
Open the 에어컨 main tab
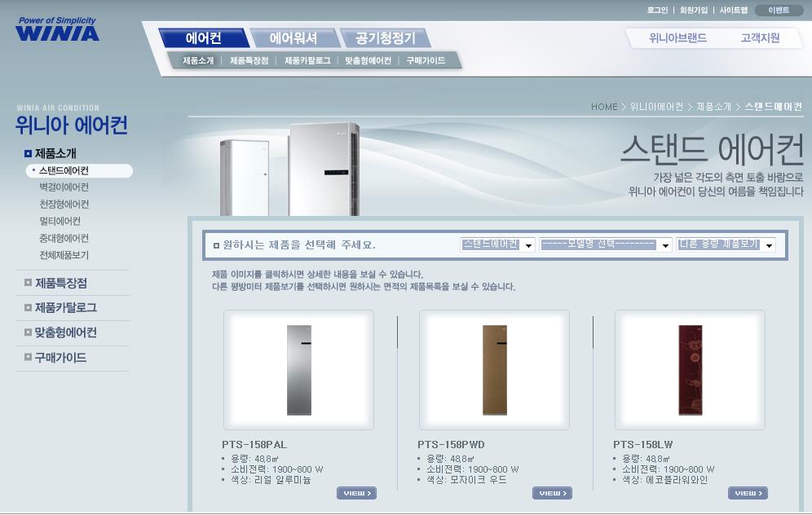(203, 38)
